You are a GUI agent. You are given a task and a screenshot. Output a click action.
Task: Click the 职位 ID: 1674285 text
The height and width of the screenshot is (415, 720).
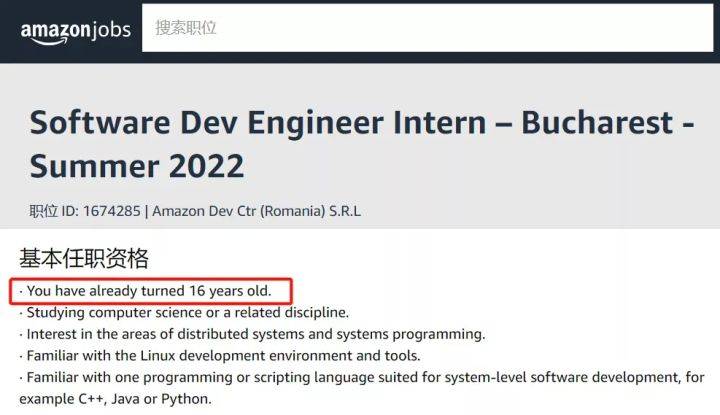(84, 211)
